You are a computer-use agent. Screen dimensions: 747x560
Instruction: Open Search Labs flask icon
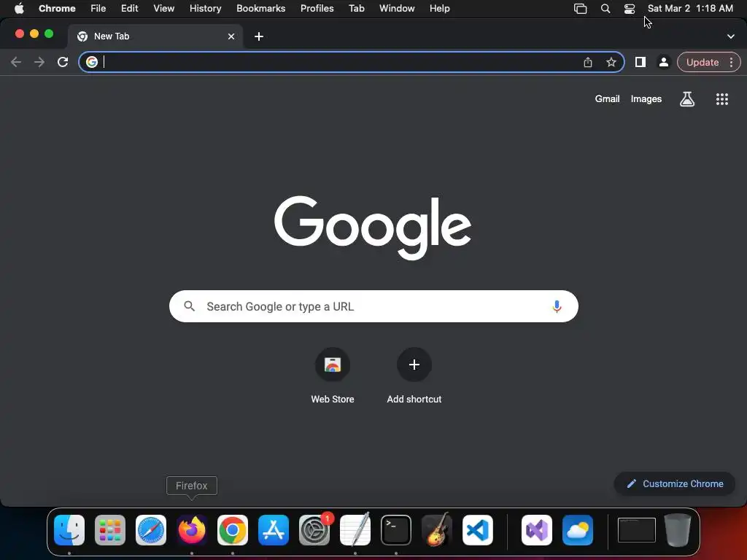[x=687, y=99]
